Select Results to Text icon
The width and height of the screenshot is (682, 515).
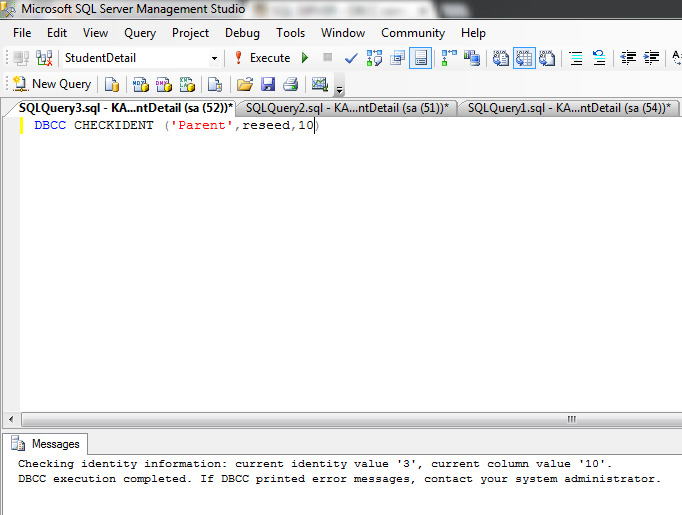501,58
